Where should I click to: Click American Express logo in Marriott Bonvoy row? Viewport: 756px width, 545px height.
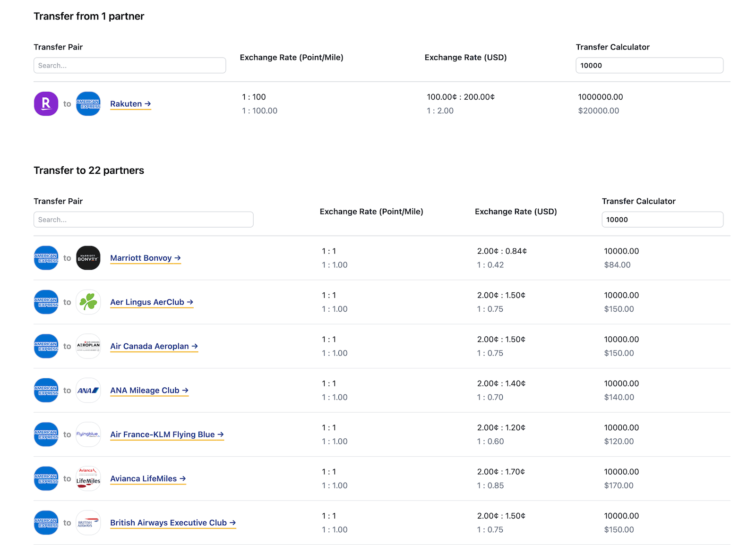coord(46,258)
